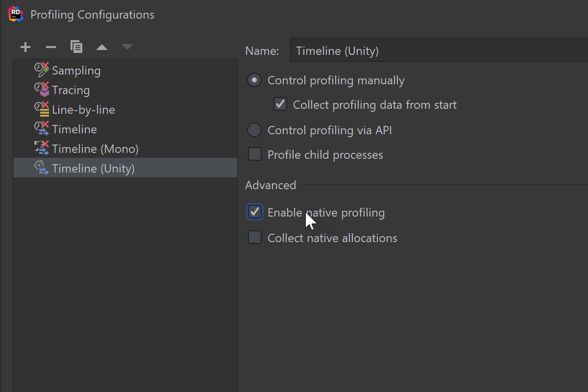Click the remove configuration minus icon
The height and width of the screenshot is (392, 588).
click(x=51, y=47)
